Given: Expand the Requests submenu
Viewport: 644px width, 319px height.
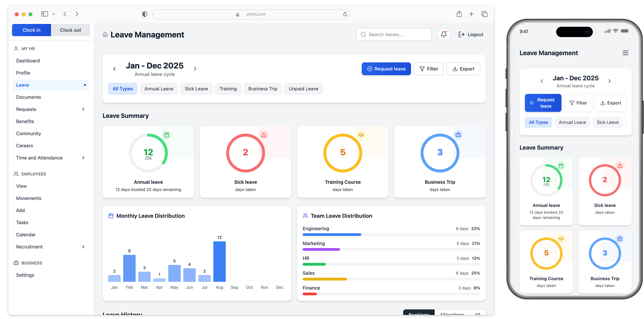Looking at the screenshot, I should [x=83, y=109].
